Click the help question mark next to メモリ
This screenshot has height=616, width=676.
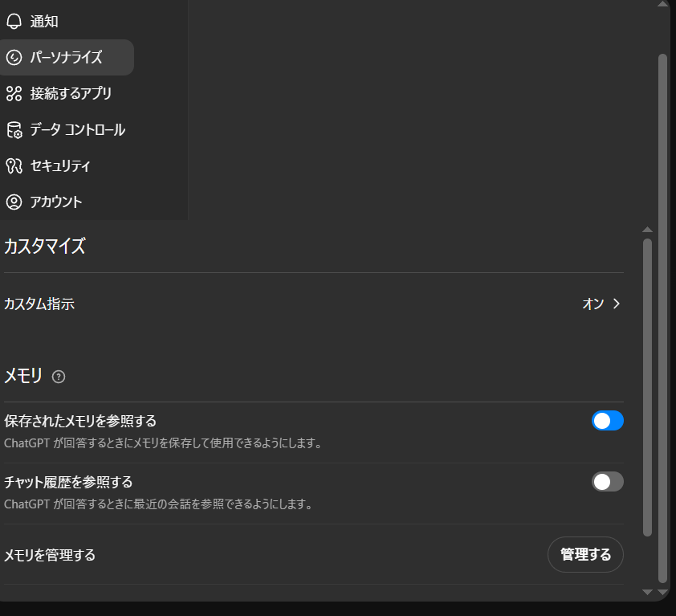(x=58, y=377)
